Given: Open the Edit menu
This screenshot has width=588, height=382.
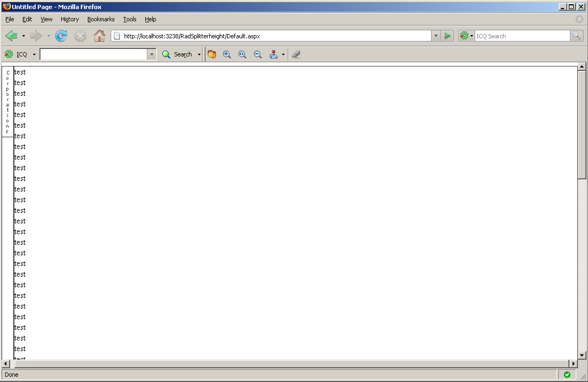Looking at the screenshot, I should pos(27,19).
